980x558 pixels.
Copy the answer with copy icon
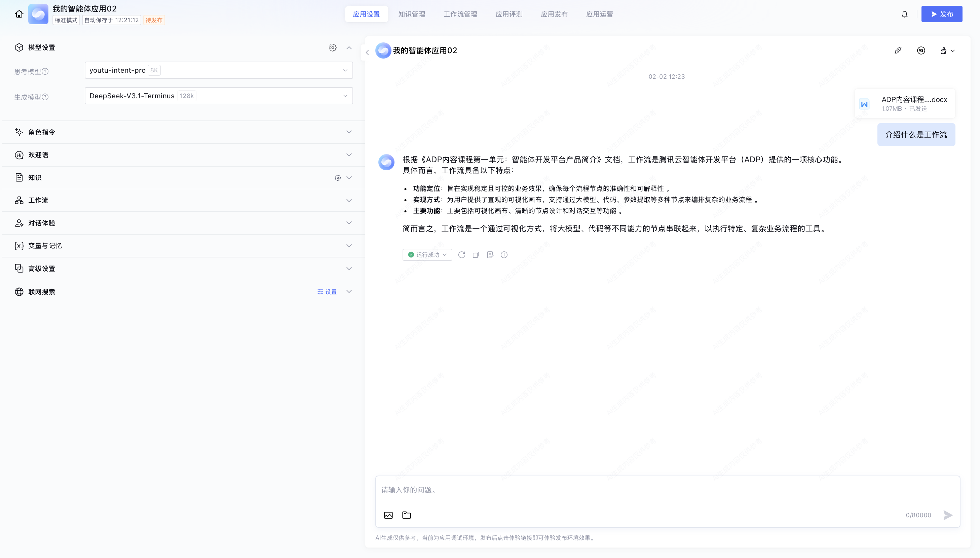(x=476, y=255)
